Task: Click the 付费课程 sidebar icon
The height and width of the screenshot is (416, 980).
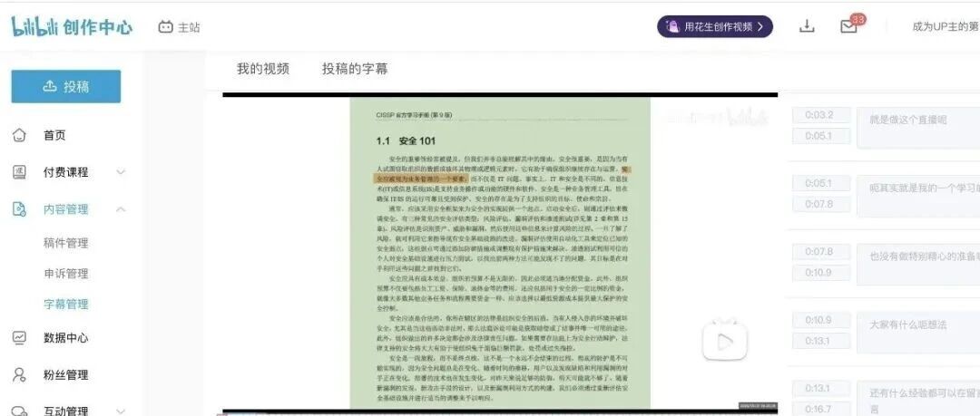Action: point(20,172)
